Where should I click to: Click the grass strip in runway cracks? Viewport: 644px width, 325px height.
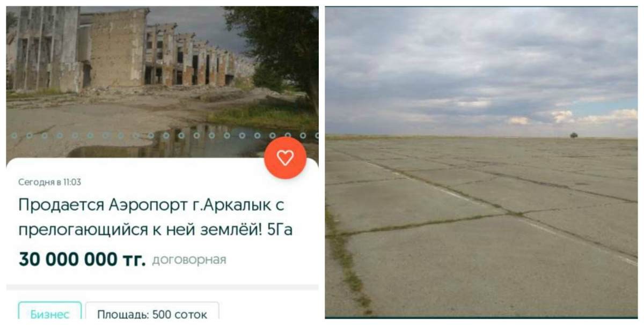[x=346, y=257]
